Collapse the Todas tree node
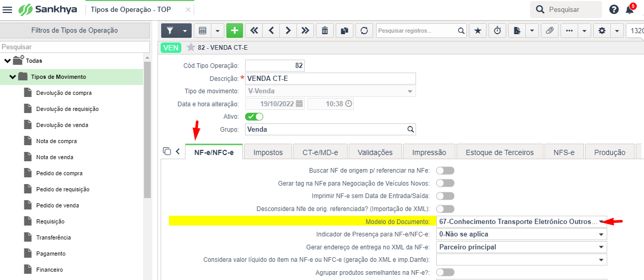Screen dimensions: 644x280 7,61
